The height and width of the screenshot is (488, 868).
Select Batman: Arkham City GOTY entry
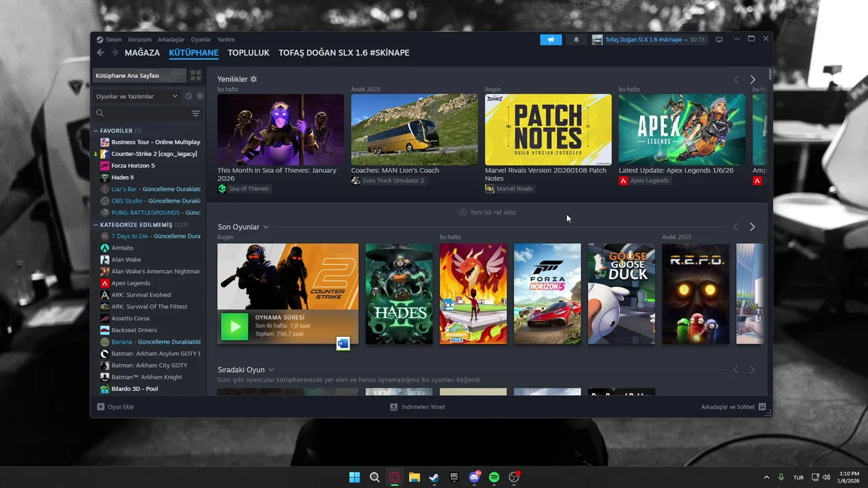click(149, 365)
